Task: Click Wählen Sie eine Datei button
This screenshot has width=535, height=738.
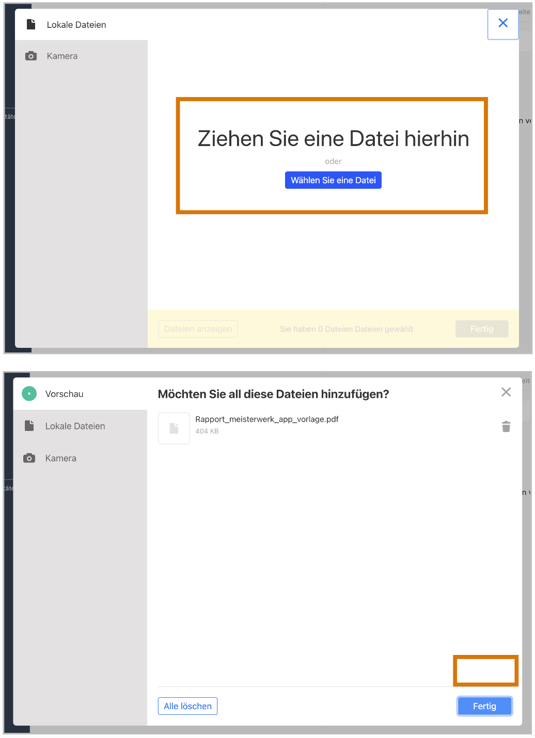Action: click(x=333, y=180)
